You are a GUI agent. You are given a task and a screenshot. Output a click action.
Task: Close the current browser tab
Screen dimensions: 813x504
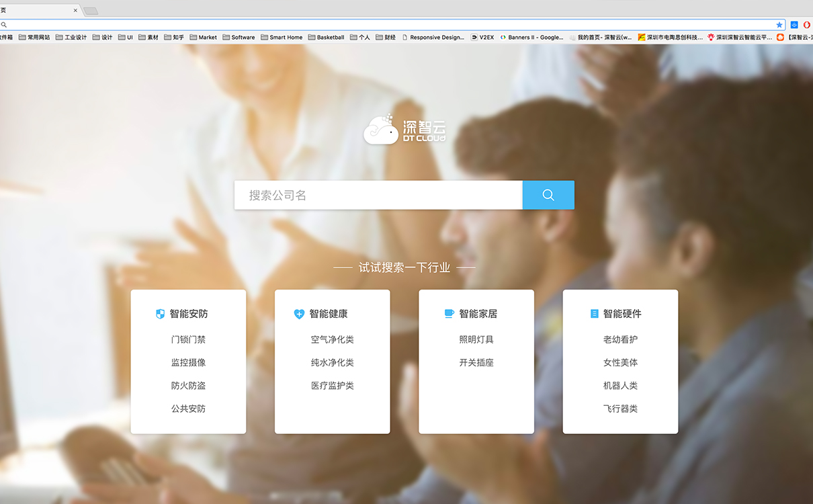pos(75,10)
